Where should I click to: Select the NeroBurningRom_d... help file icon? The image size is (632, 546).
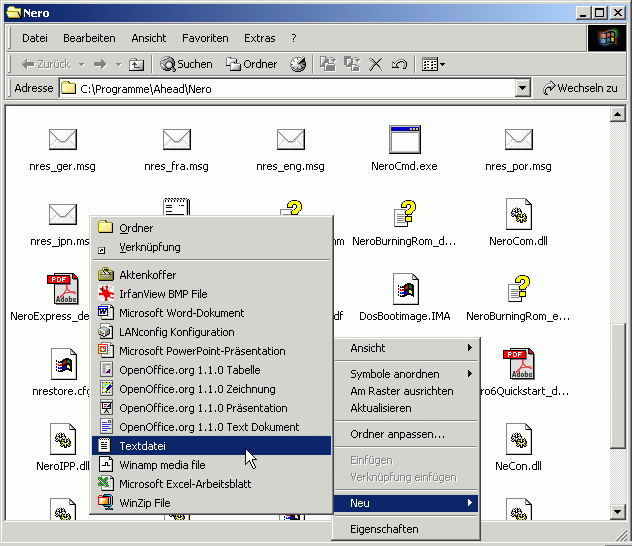tap(405, 214)
